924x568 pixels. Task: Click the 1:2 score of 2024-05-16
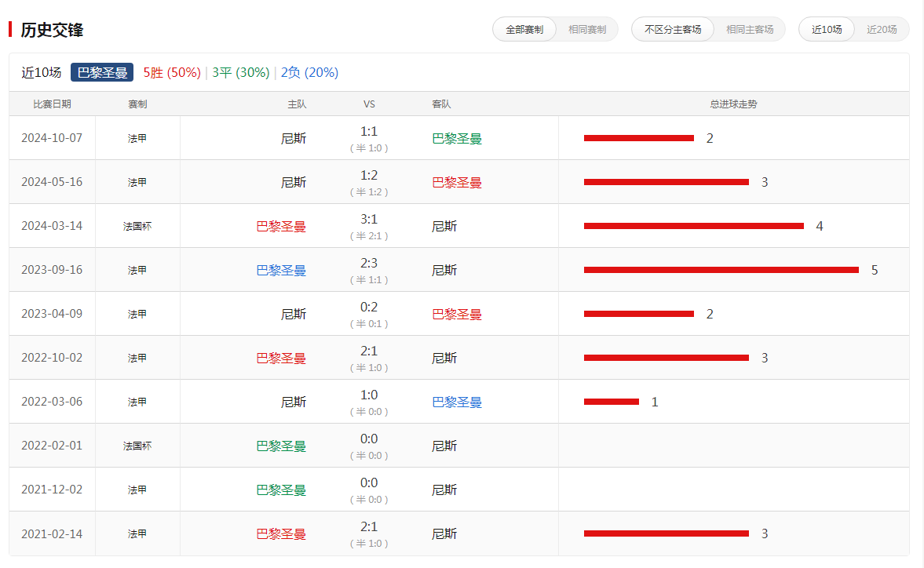pyautogui.click(x=369, y=176)
